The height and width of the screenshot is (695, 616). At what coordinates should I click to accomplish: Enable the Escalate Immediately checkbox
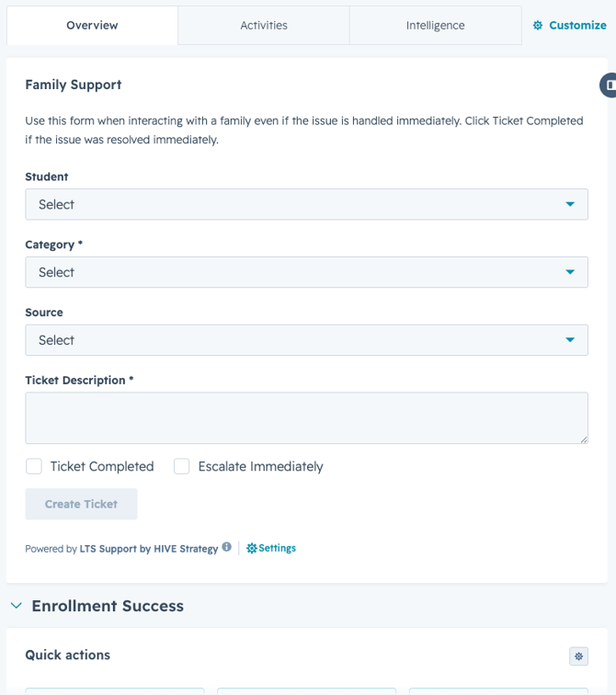(182, 466)
